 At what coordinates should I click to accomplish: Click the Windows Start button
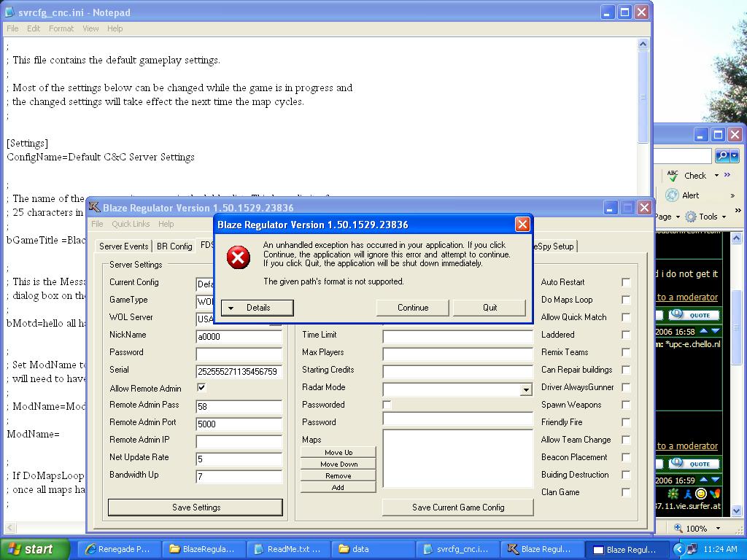34,549
